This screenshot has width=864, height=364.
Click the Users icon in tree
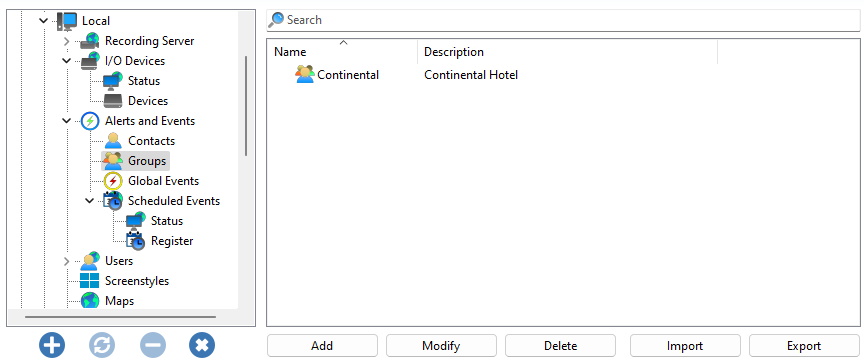click(90, 260)
